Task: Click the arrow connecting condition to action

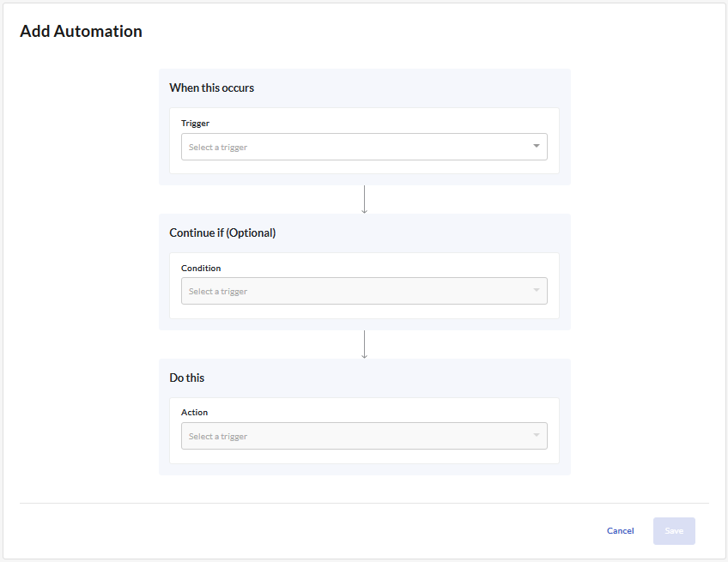Action: (x=364, y=344)
